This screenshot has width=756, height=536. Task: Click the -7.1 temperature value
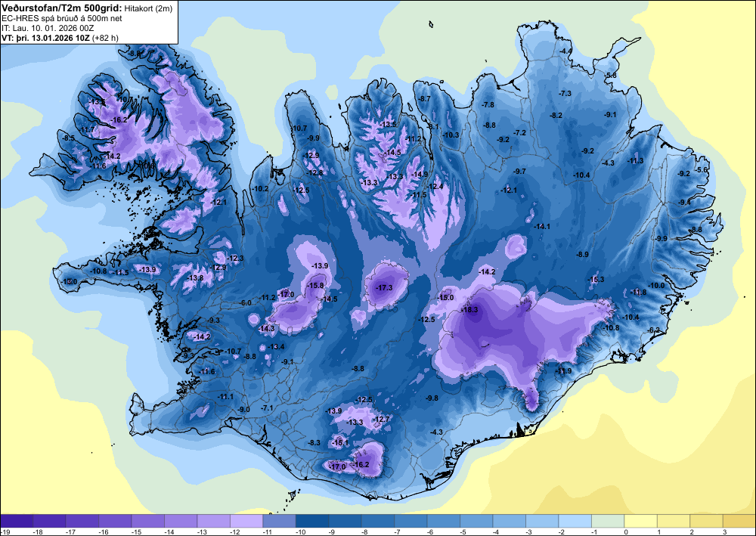(x=267, y=407)
